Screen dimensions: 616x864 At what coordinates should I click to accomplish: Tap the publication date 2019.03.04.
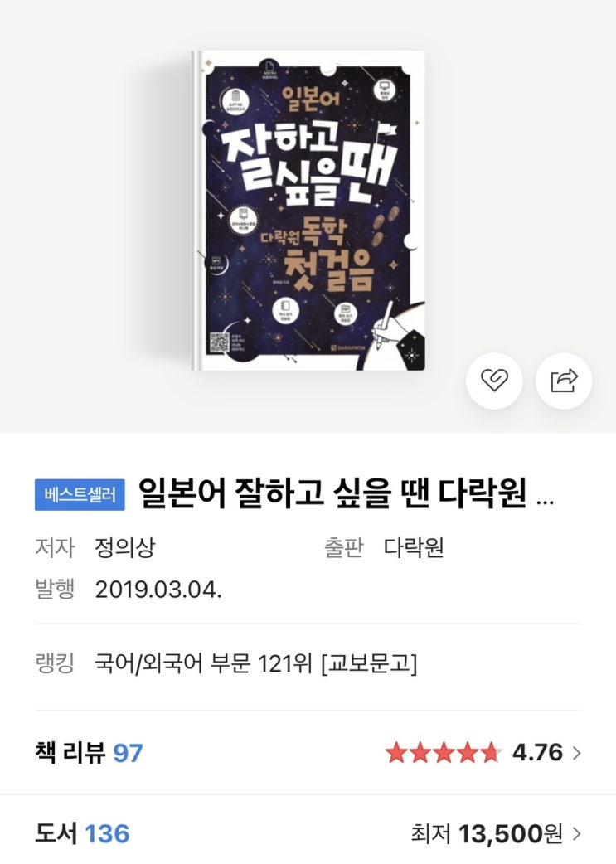click(x=158, y=590)
